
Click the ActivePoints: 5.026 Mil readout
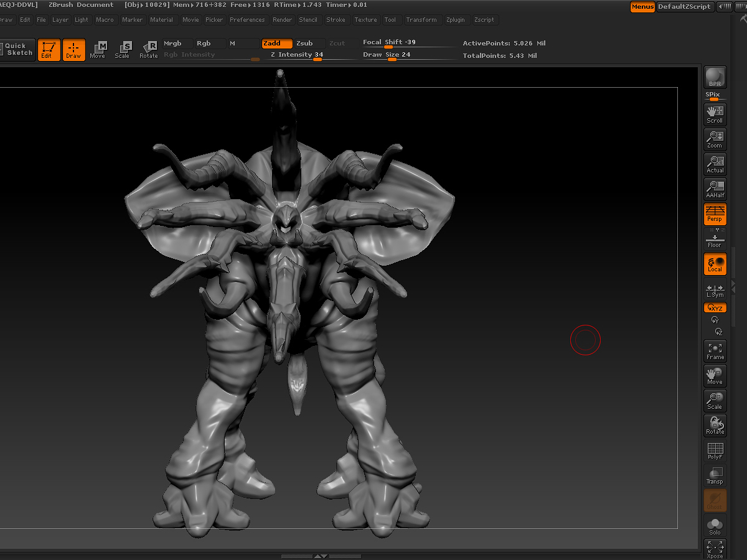click(x=504, y=44)
